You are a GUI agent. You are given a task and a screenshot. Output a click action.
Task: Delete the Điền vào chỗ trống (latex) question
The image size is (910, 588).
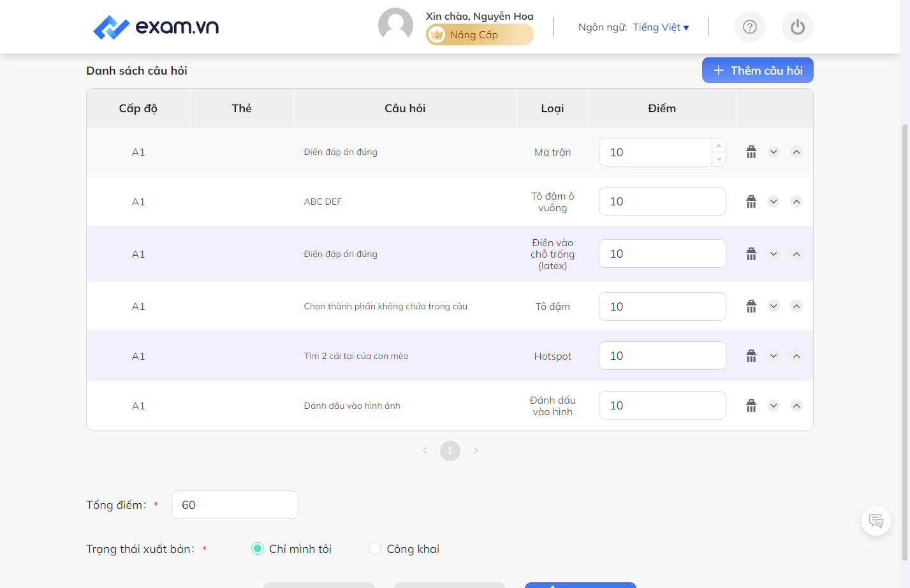(751, 254)
